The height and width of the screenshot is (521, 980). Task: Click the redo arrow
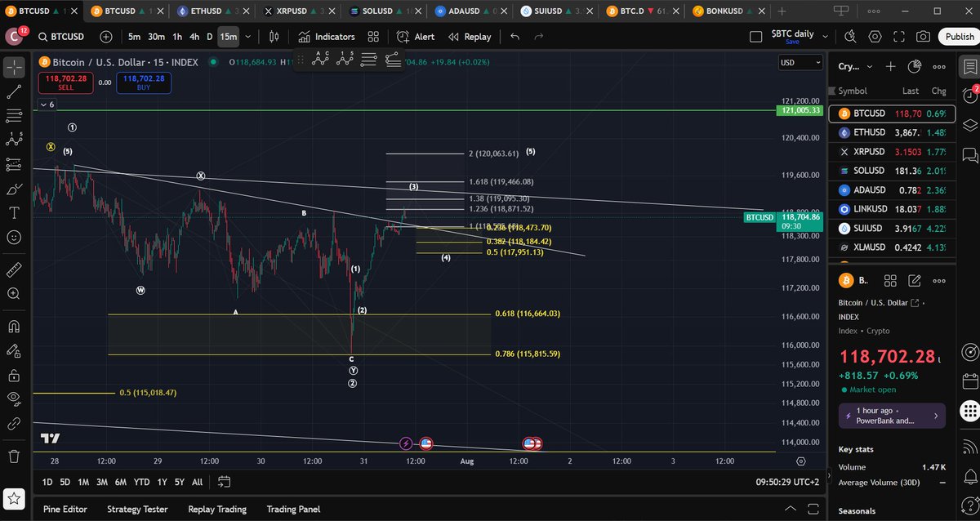(539, 37)
